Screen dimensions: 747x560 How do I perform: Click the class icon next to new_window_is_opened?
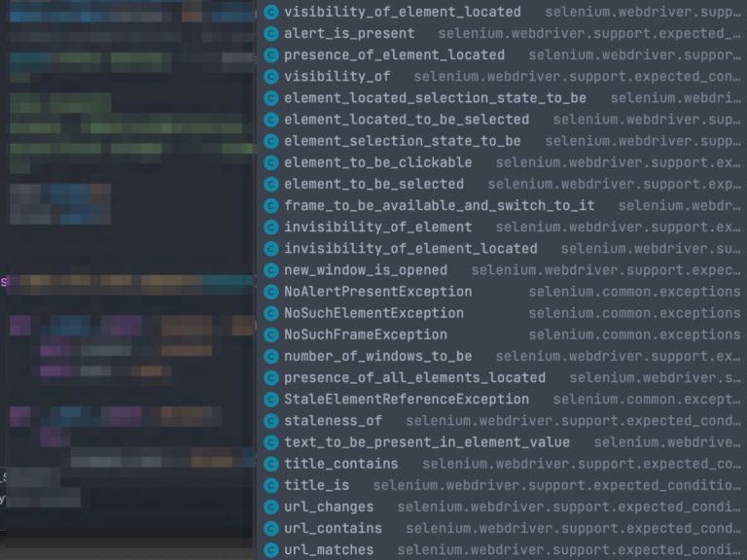click(271, 270)
